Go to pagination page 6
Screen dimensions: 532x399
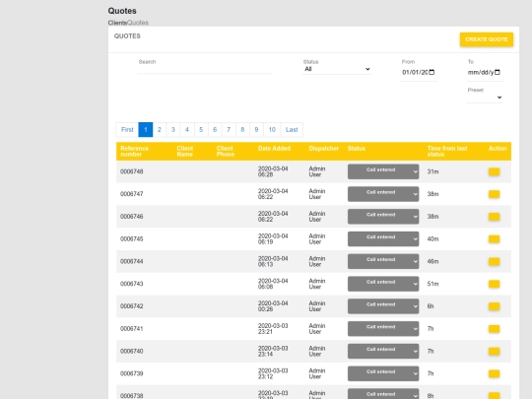tap(215, 130)
